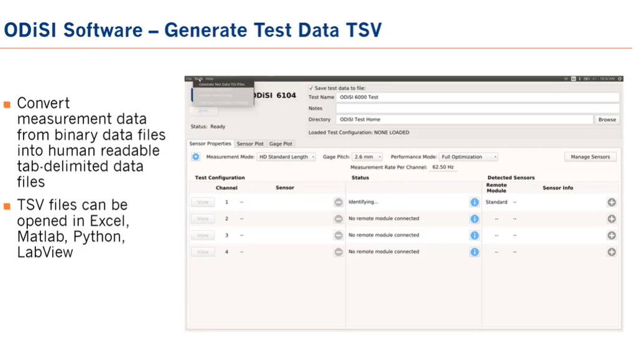Remove the sensor on channel 1
Image resolution: width=644 pixels, height=337 pixels.
(338, 202)
